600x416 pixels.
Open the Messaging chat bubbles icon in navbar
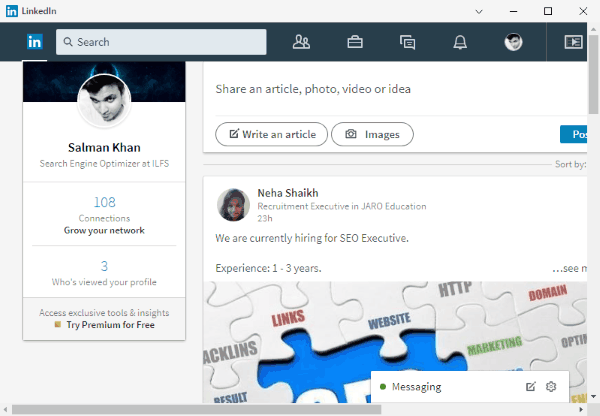click(x=407, y=42)
